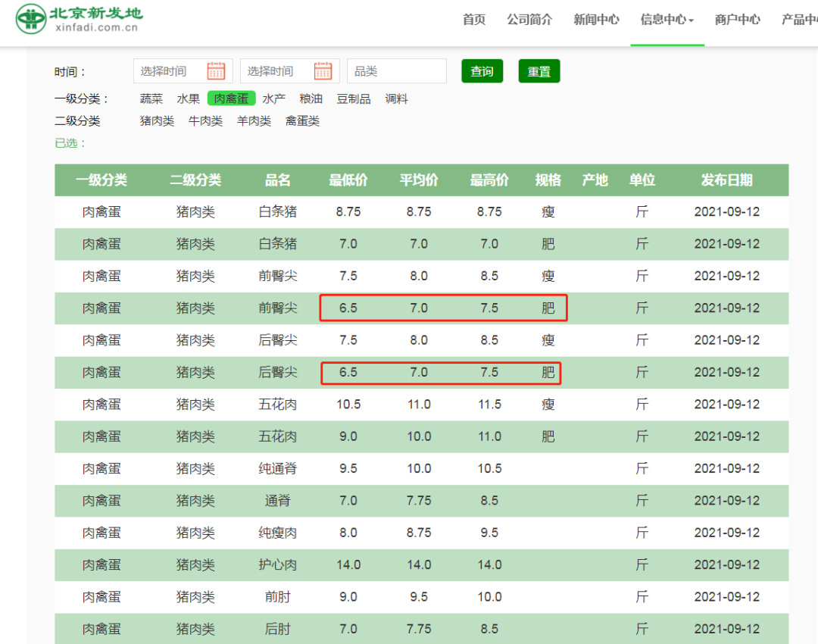Select the 水果 first-level category
The height and width of the screenshot is (644, 818).
pos(189,98)
